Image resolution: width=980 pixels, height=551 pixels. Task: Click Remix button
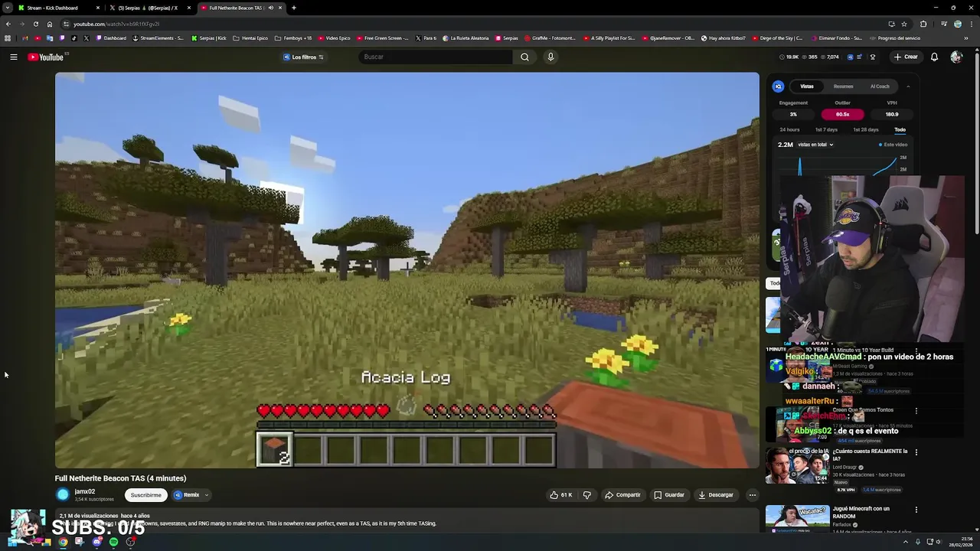[186, 495]
